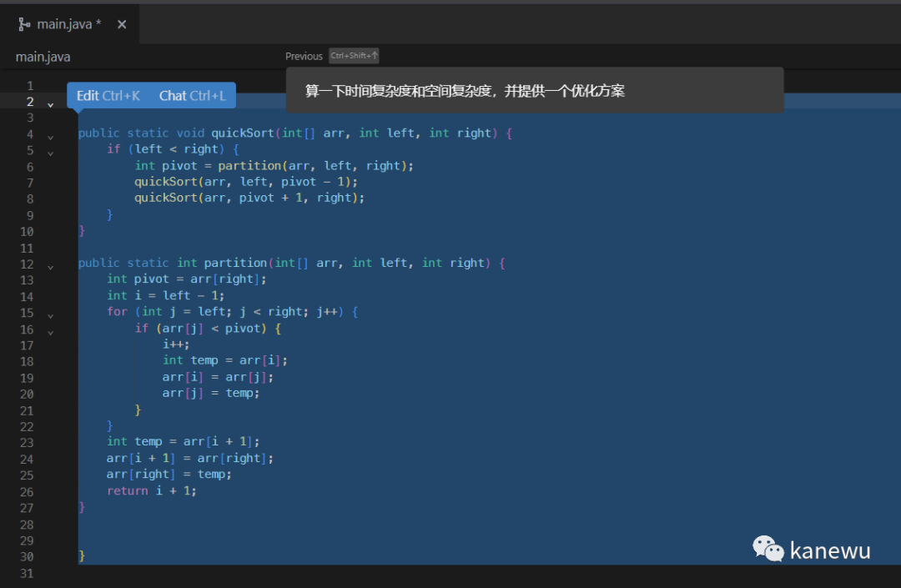
Task: Collapse the quickSort method at line 4
Action: [x=50, y=138]
